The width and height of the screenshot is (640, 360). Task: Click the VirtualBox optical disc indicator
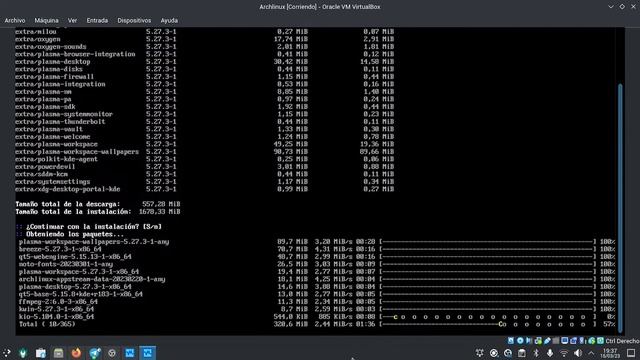520,340
